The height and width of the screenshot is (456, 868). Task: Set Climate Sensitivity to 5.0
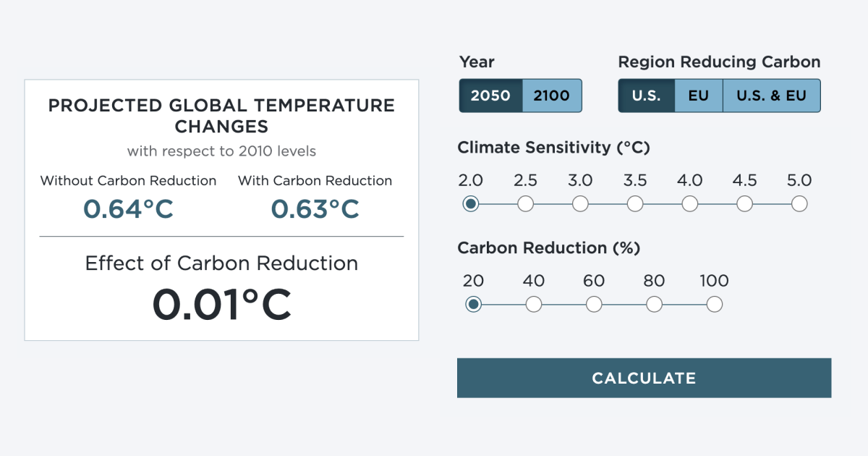point(799,203)
